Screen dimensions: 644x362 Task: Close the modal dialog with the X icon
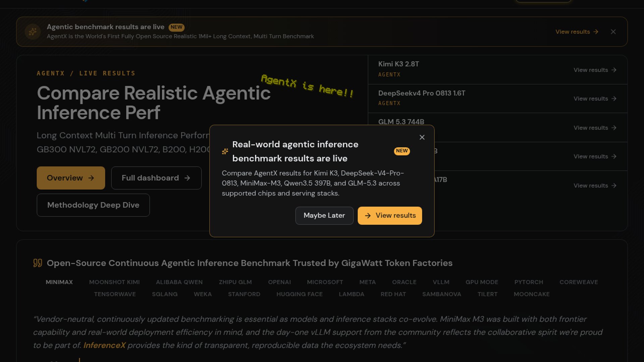[422, 137]
